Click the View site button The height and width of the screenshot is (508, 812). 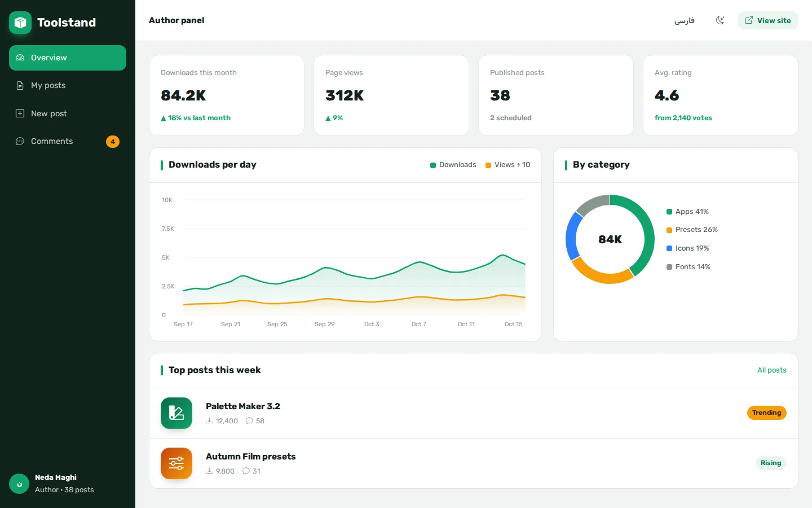click(x=768, y=20)
